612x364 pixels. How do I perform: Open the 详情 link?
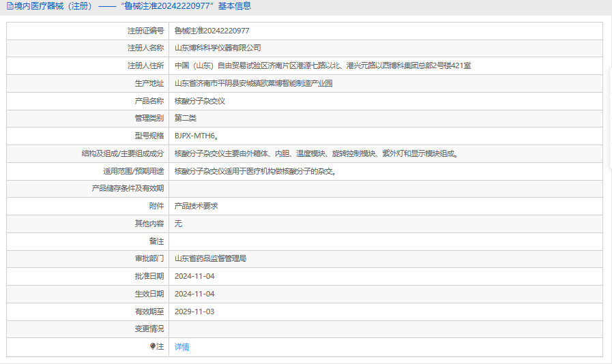point(182,347)
